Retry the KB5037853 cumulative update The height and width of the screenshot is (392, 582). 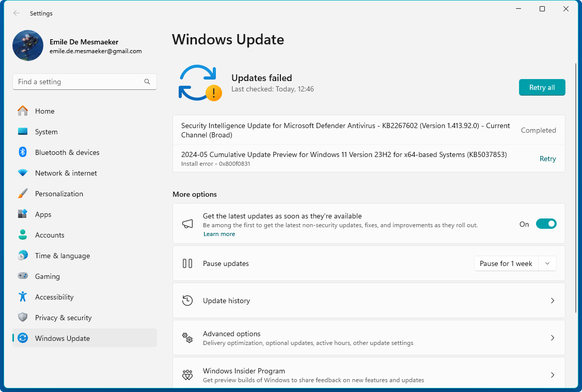547,159
